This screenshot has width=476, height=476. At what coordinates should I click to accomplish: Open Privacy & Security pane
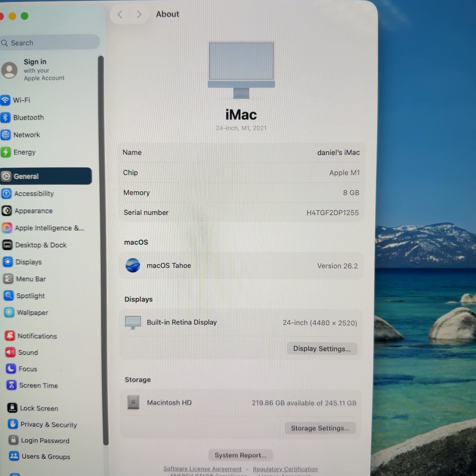[x=49, y=424]
